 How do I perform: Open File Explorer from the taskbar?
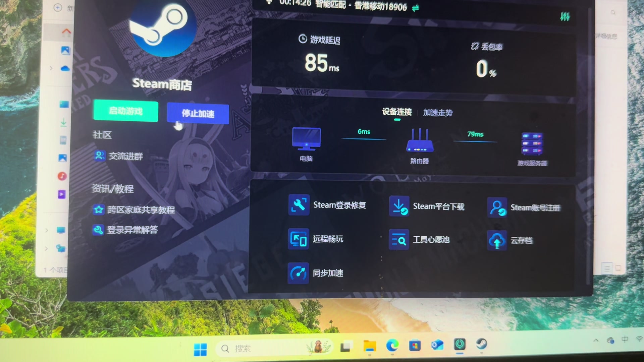point(370,346)
